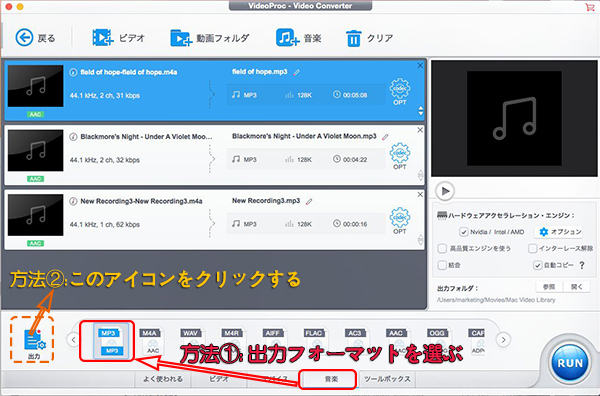This screenshot has height=396, width=600.
Task: Open output folder with 開く
Action: (x=577, y=287)
